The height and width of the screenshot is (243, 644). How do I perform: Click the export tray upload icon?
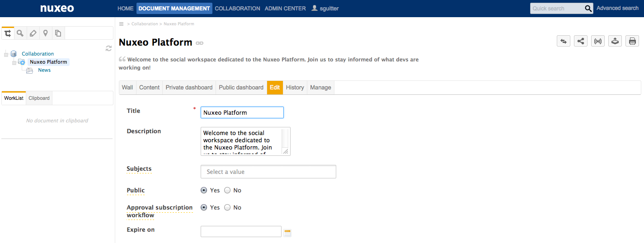click(615, 41)
